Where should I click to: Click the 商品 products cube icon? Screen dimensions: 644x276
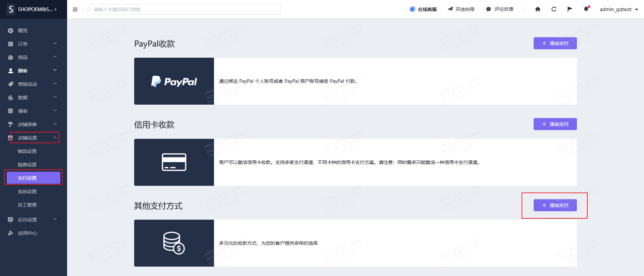click(11, 57)
